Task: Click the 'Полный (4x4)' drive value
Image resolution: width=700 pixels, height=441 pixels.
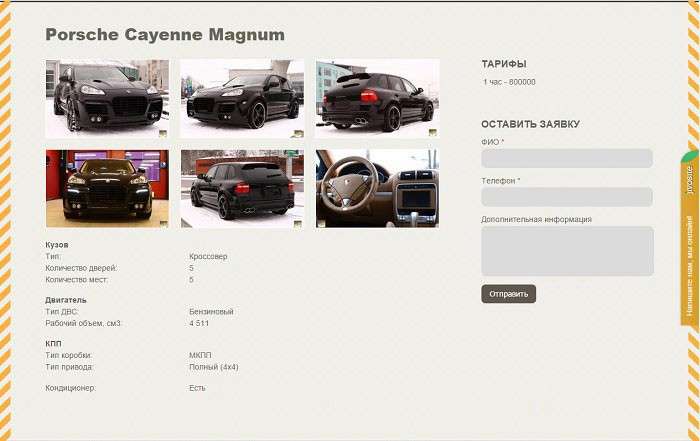Action: (x=214, y=367)
